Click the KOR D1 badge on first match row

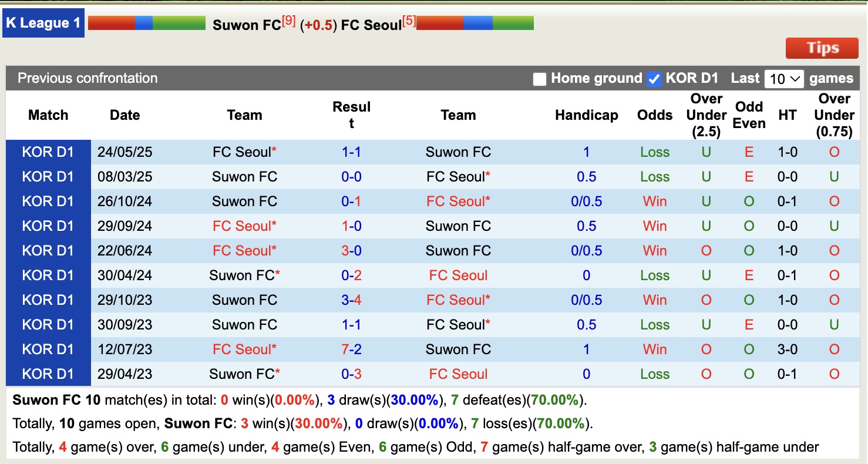coord(47,152)
